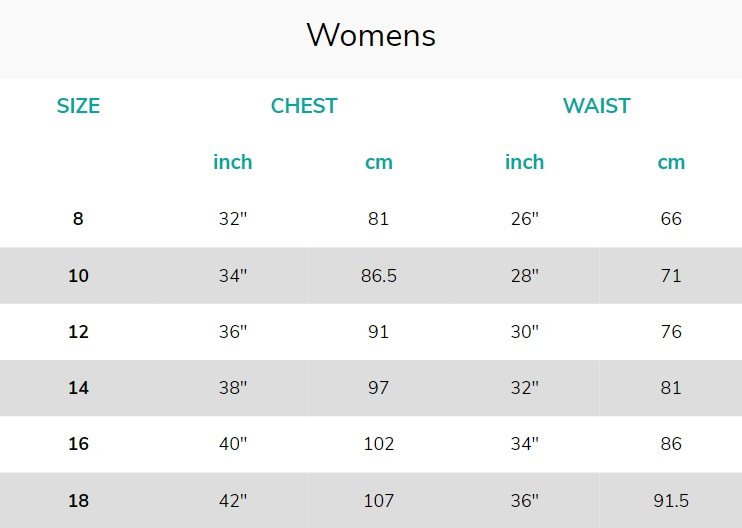Click the size 18 row label
Viewport: 742px width, 528px height.
point(78,501)
